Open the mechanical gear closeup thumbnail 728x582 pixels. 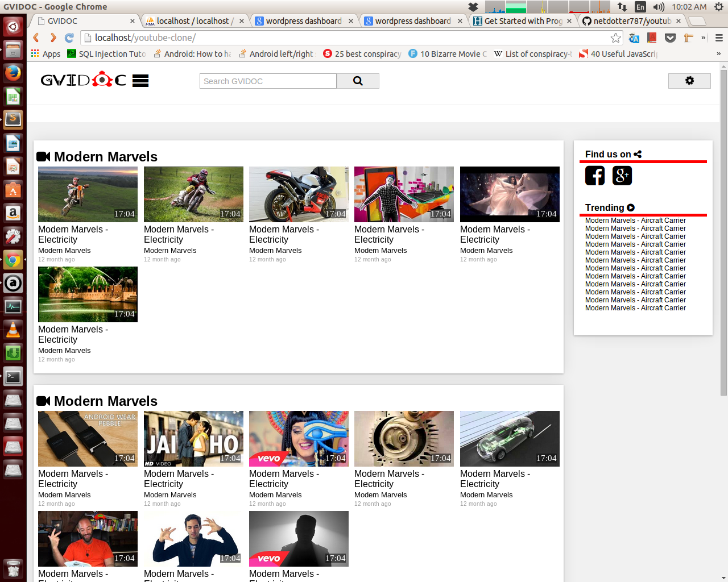(x=404, y=438)
